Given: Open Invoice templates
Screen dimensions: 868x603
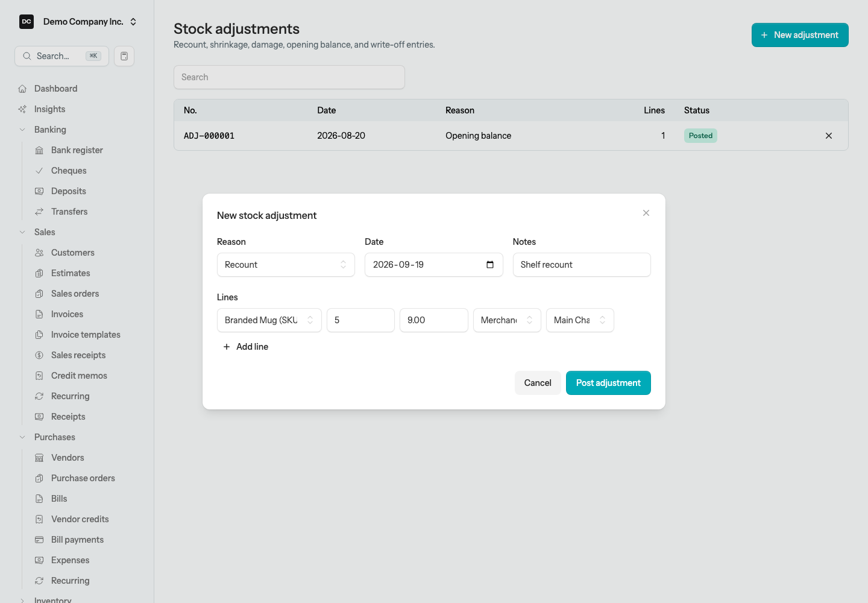Looking at the screenshot, I should 86,335.
